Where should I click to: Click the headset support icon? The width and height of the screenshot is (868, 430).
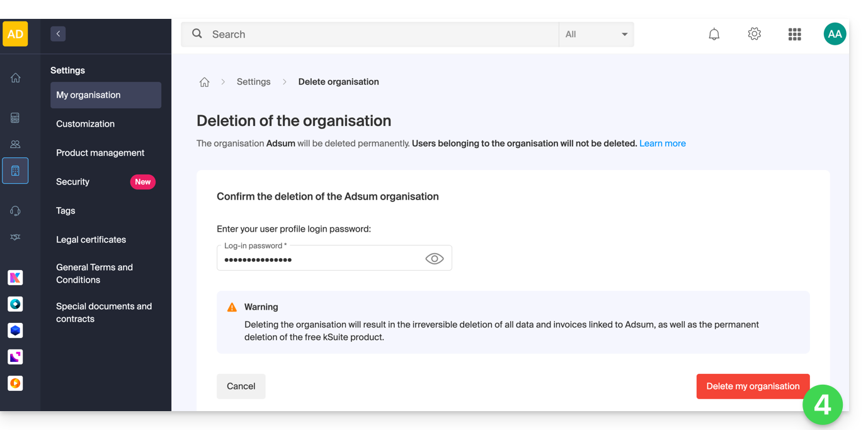click(x=15, y=211)
